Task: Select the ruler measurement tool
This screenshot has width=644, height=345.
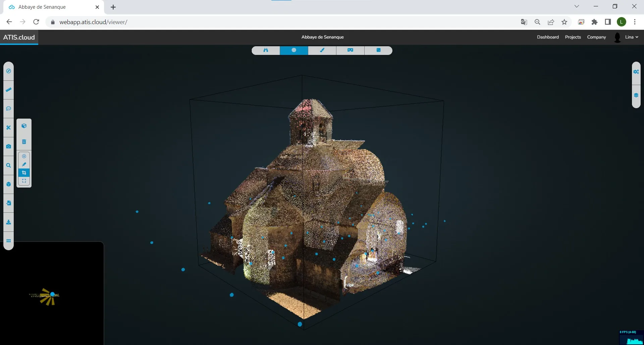Action: pyautogui.click(x=8, y=89)
